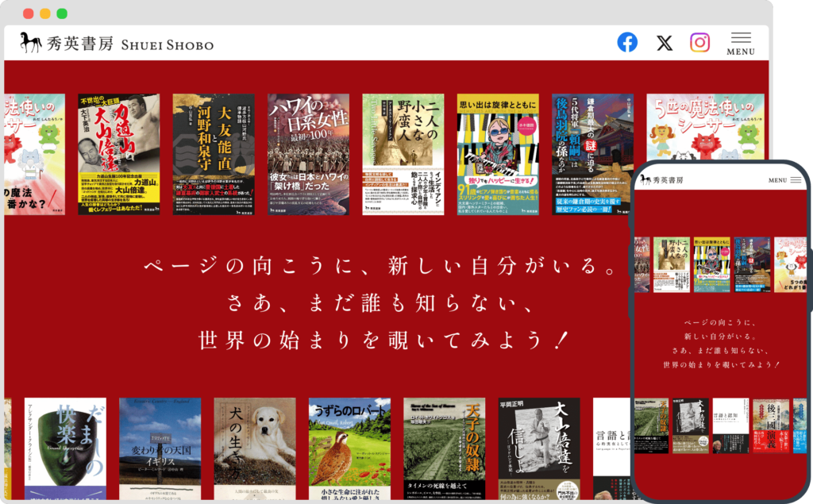Select the 犬の生き方 dog book cover
The width and height of the screenshot is (813, 504).
point(254,448)
